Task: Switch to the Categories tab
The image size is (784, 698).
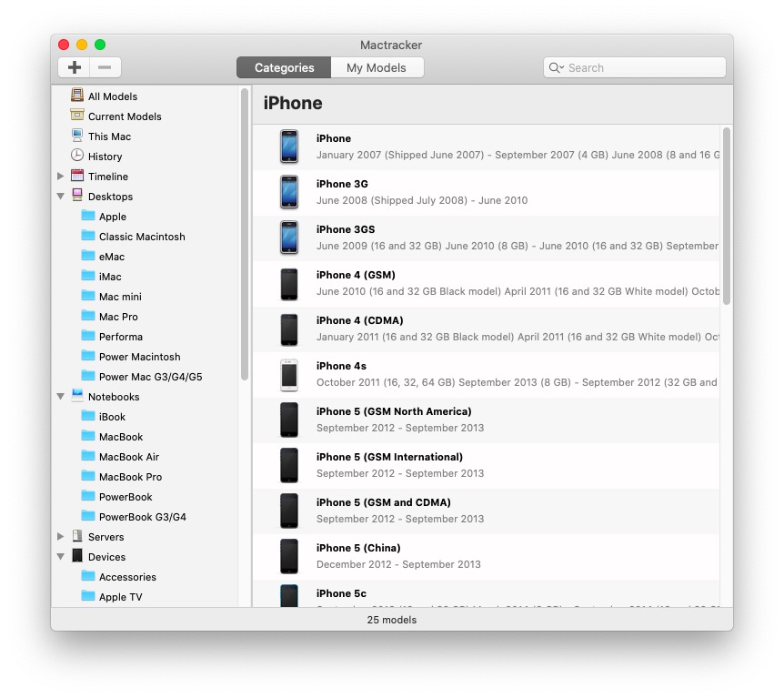Action: [x=284, y=67]
